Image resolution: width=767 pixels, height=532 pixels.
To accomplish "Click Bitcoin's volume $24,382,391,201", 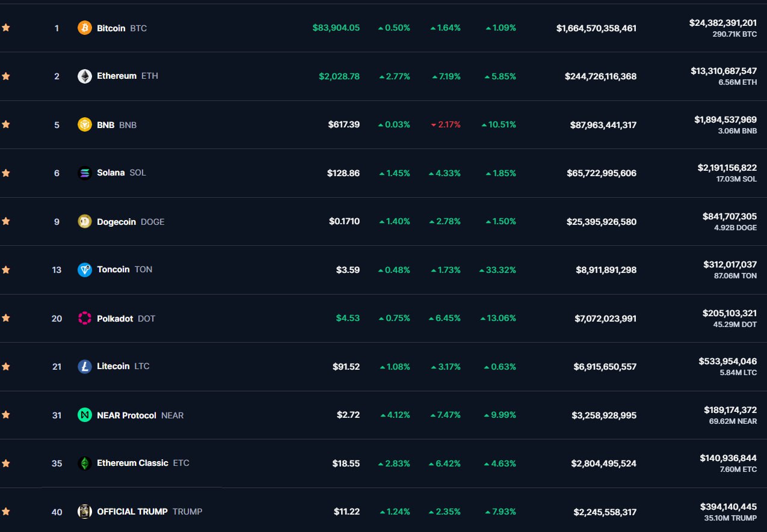I will (723, 23).
